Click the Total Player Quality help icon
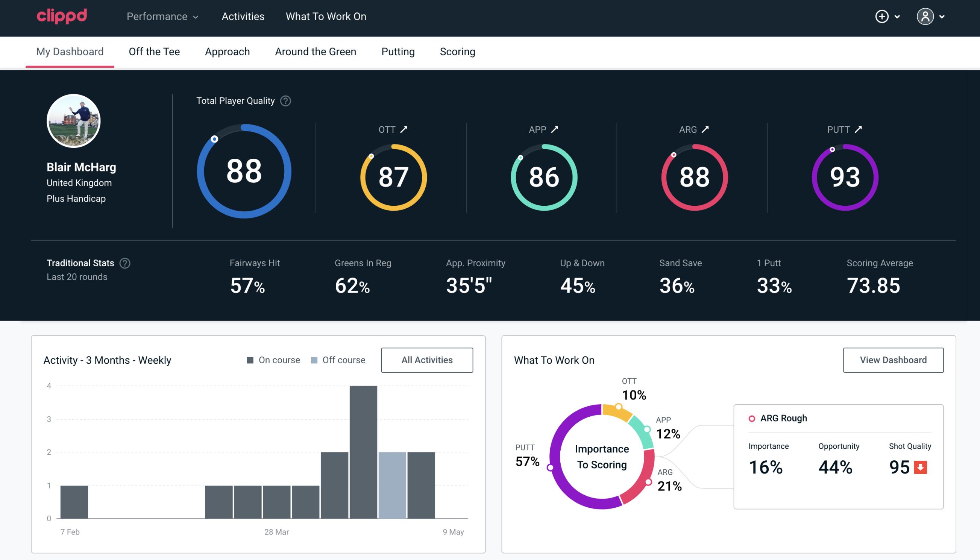 (x=285, y=101)
